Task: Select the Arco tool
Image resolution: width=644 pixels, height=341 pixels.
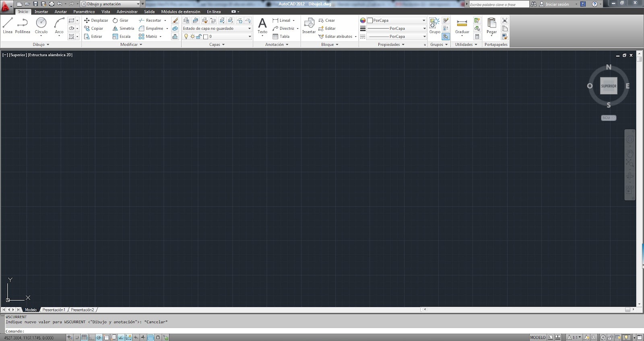Action: (x=59, y=26)
